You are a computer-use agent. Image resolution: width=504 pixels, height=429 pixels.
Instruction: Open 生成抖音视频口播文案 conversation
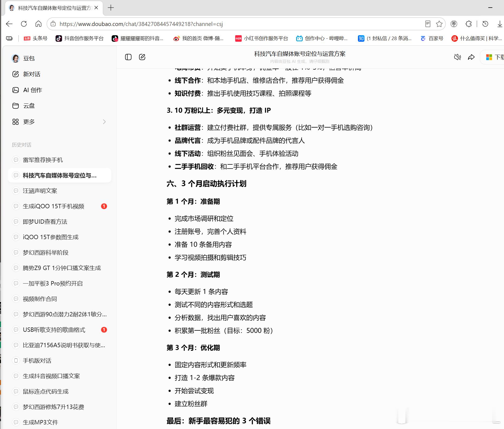tap(60, 376)
